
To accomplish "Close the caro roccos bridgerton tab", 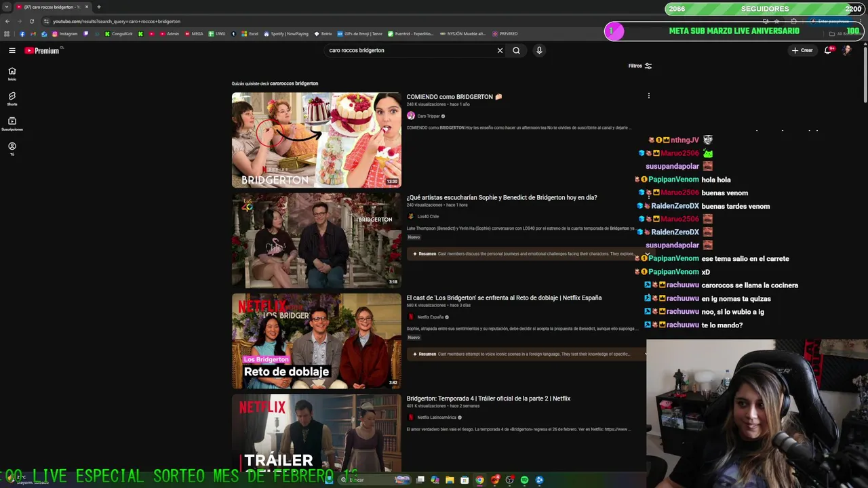I will [x=86, y=7].
